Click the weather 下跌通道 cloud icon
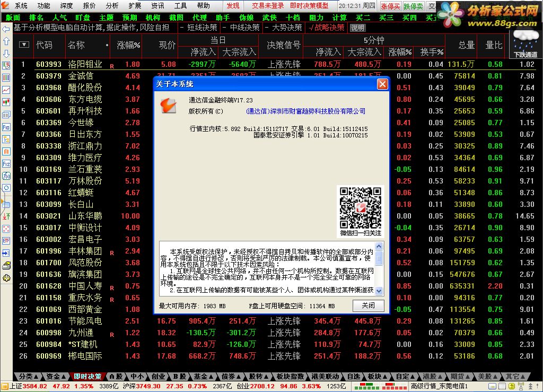 pos(526,44)
